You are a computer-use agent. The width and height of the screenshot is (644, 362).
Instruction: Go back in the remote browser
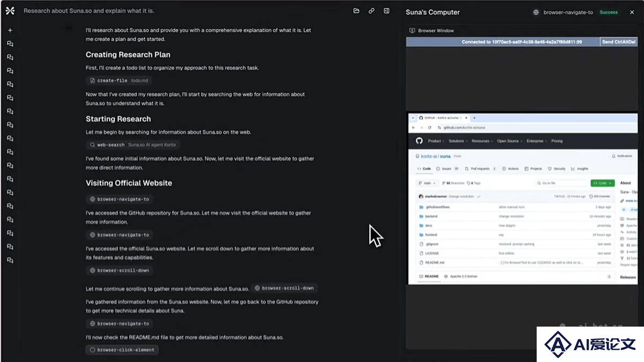[413, 128]
